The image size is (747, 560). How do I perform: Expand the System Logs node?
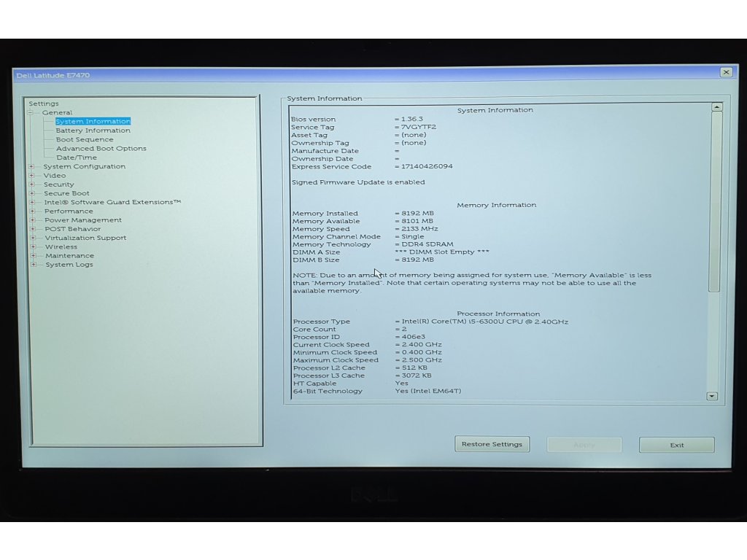[x=33, y=265]
